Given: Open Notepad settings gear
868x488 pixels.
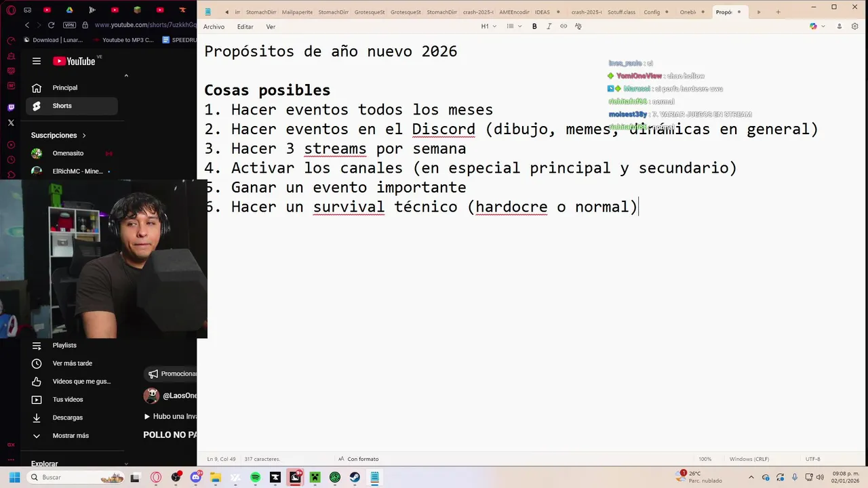Looking at the screenshot, I should [x=855, y=26].
